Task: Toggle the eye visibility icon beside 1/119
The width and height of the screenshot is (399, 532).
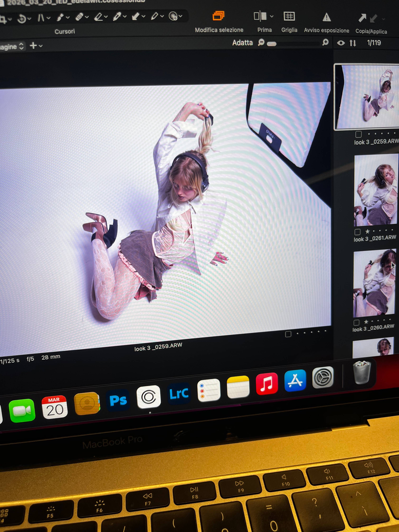Action: (x=341, y=43)
